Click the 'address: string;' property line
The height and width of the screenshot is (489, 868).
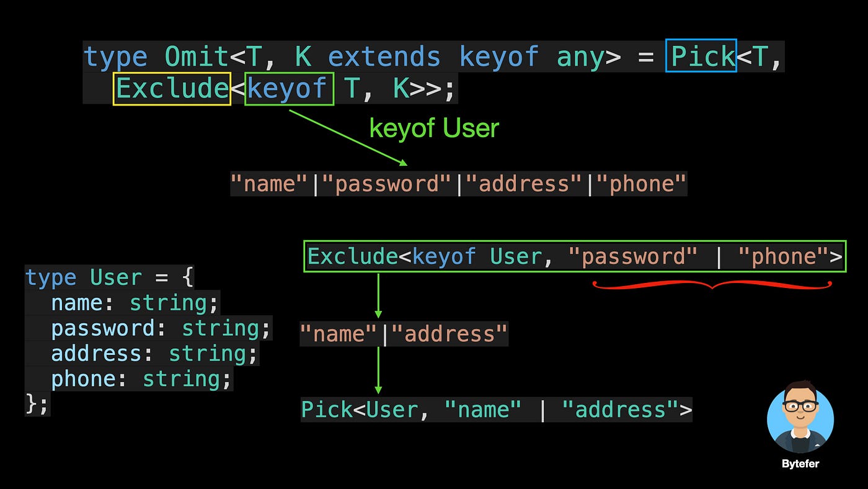pos(154,354)
